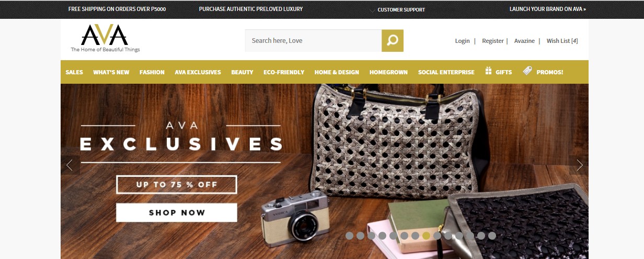Image resolution: width=644 pixels, height=259 pixels.
Task: Go to previous banner slide arrow
Action: pos(70,165)
